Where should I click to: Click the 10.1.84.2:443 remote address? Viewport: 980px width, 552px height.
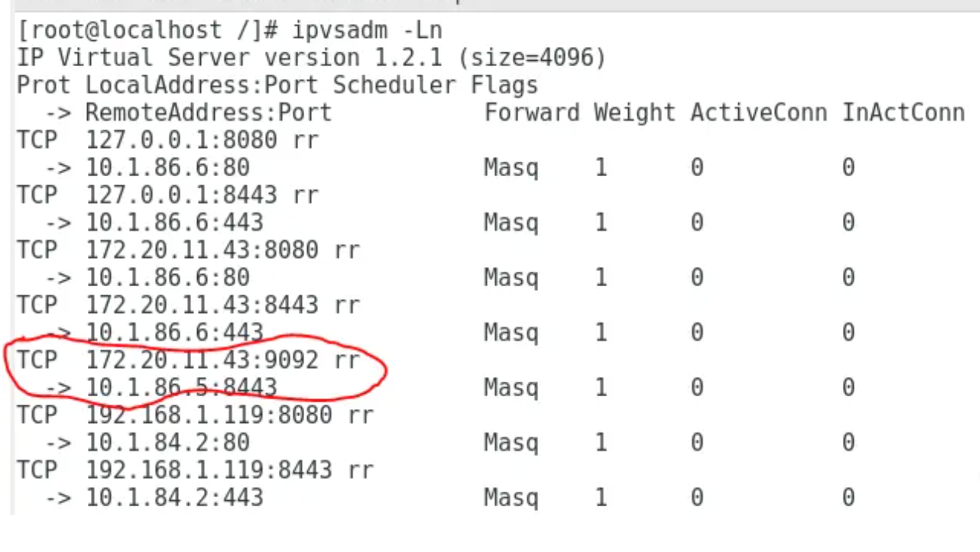[x=174, y=498]
